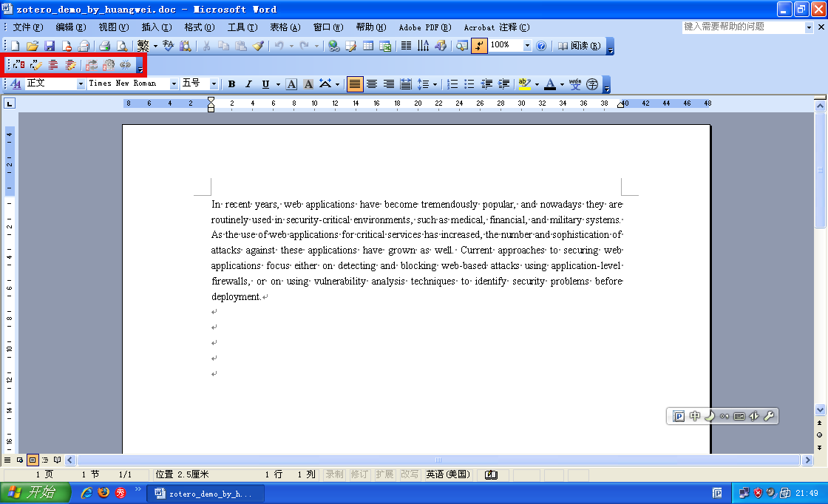Apply the black font color
Image resolution: width=828 pixels, height=504 pixels.
point(550,84)
